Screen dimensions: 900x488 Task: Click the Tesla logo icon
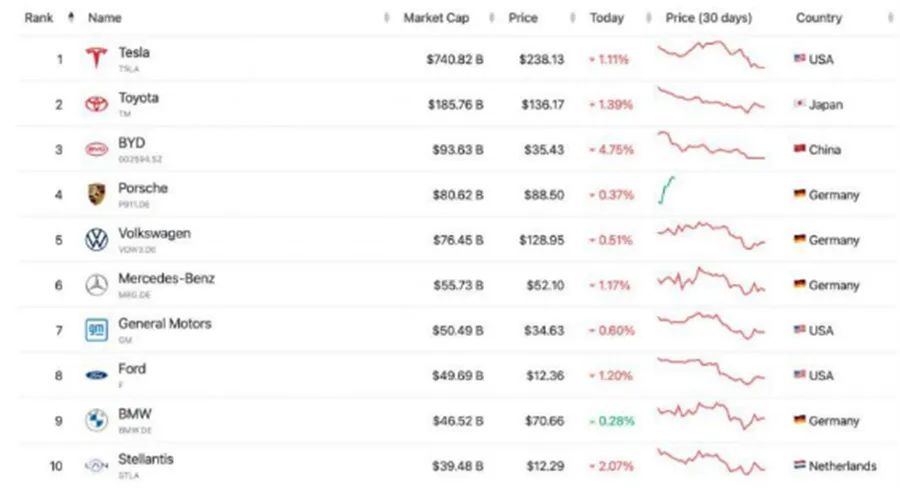(96, 59)
